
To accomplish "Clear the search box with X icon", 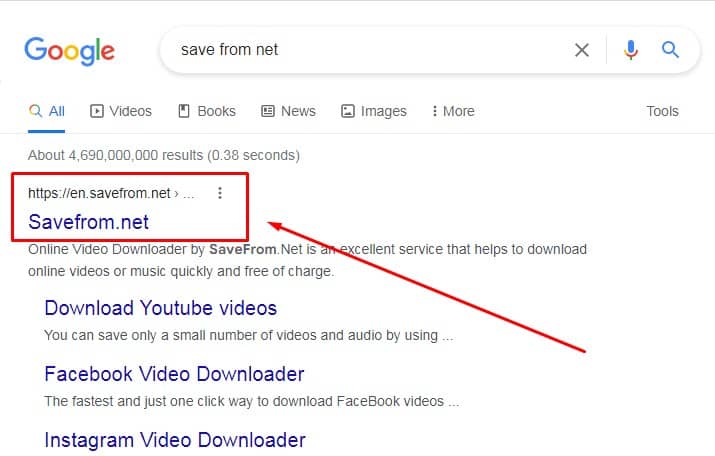I will coord(582,50).
